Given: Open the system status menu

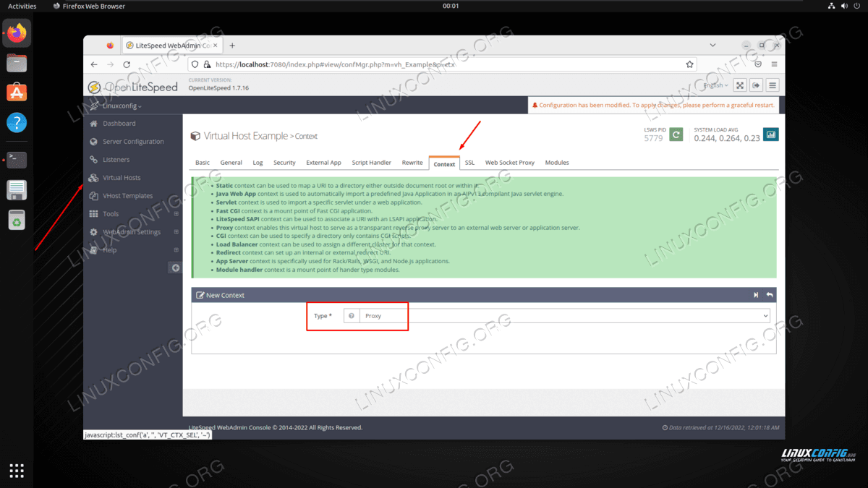Looking at the screenshot, I should click(843, 6).
